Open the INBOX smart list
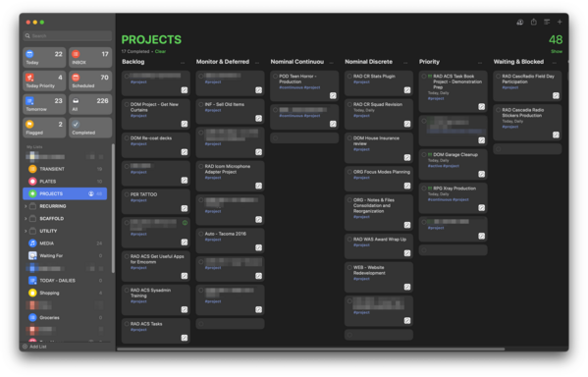The width and height of the screenshot is (588, 377). [90, 58]
